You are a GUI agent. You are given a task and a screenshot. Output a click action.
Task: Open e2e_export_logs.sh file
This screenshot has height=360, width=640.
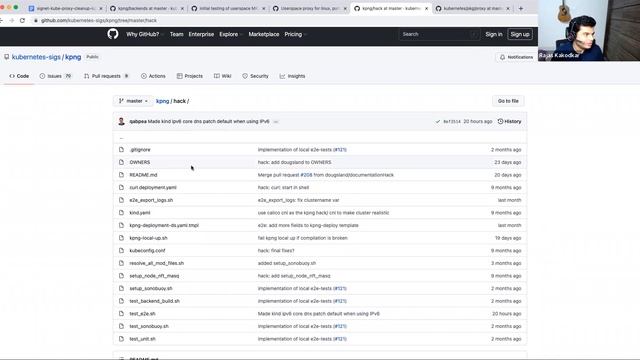(151, 200)
